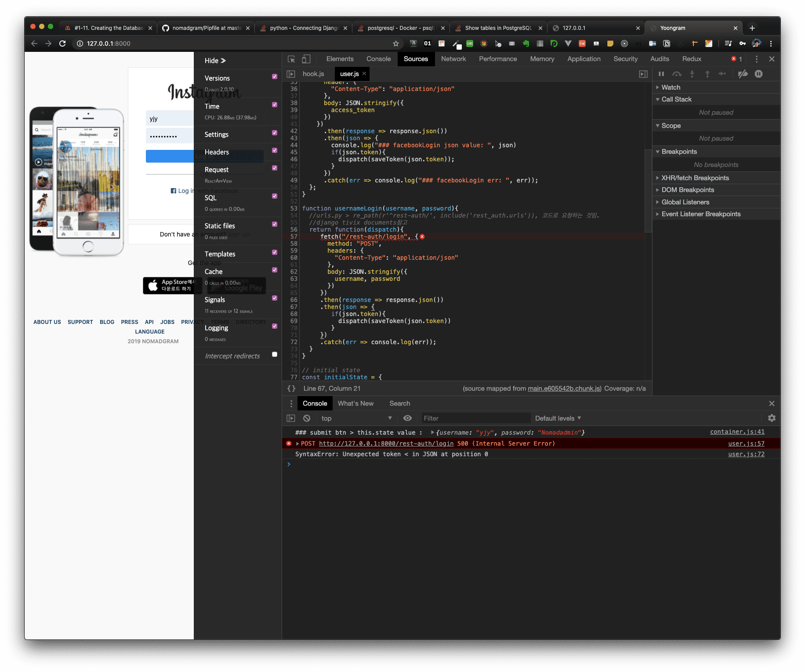
Task: Click the live expression eye icon
Action: pyautogui.click(x=407, y=418)
